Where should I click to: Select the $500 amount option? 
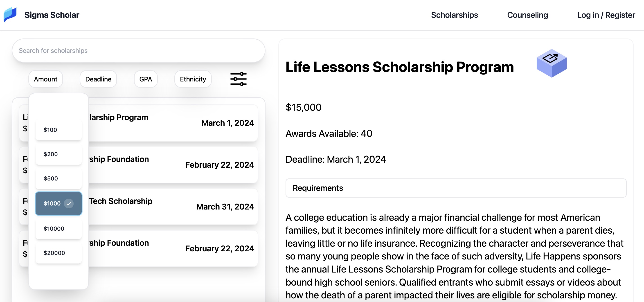(x=58, y=178)
